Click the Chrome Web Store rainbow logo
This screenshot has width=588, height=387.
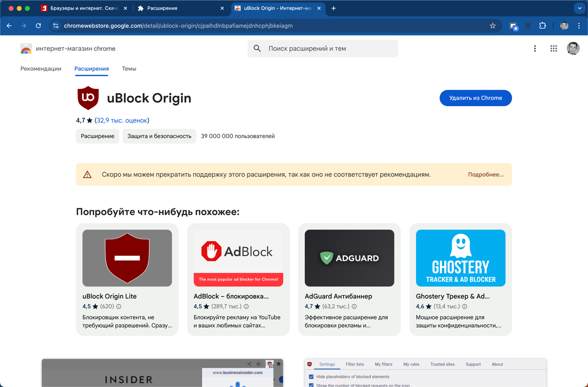(x=26, y=49)
